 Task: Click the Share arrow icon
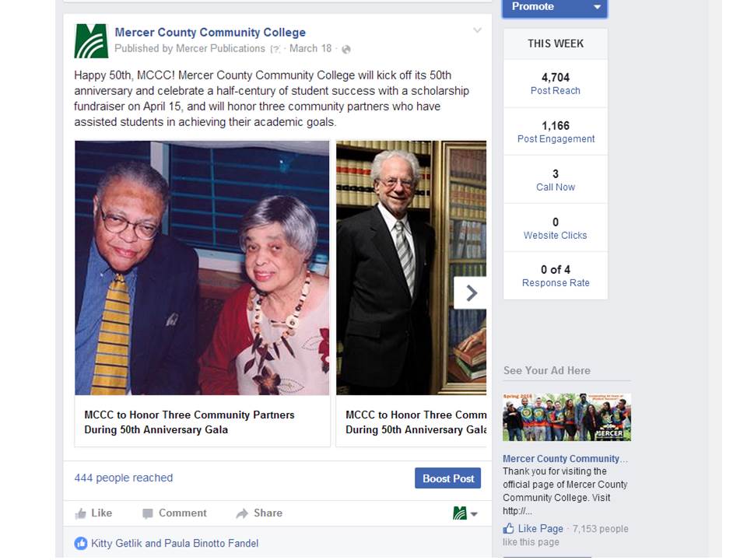pos(242,513)
